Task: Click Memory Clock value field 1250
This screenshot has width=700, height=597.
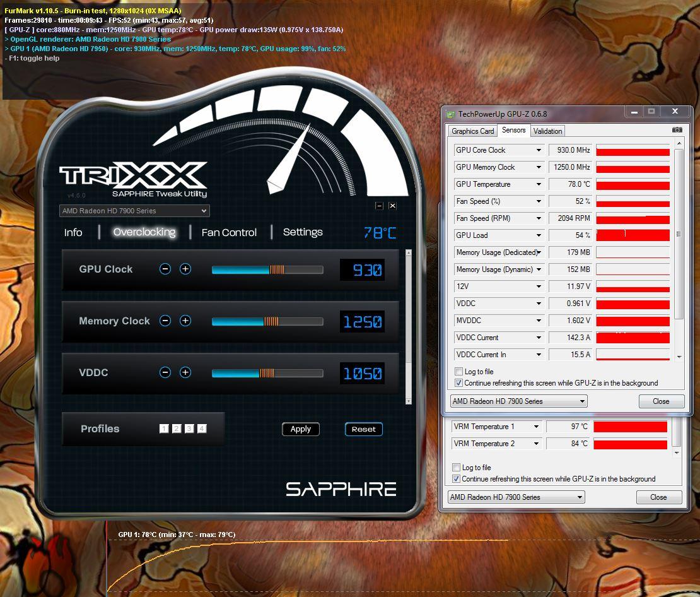Action: (363, 322)
